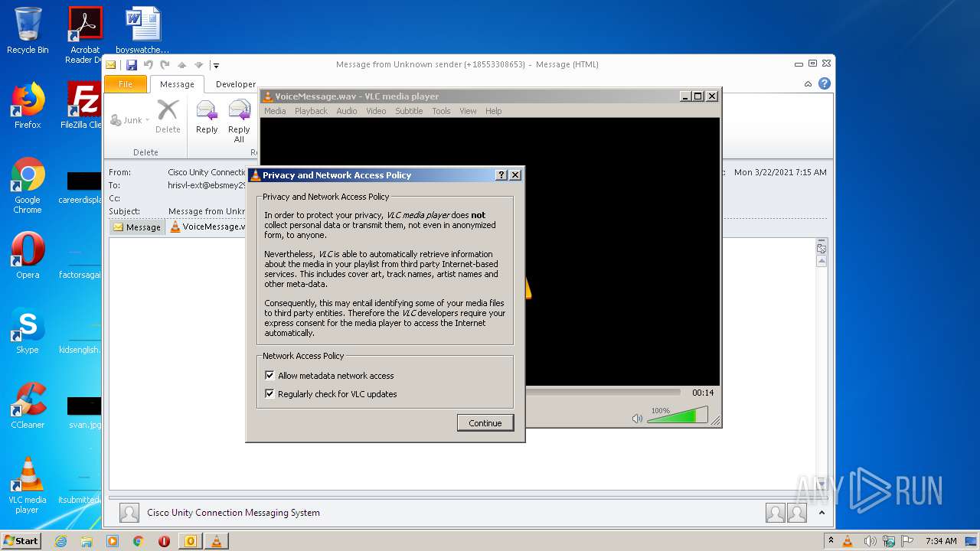
Task: Open the VLC Subtitle menu
Action: click(409, 111)
